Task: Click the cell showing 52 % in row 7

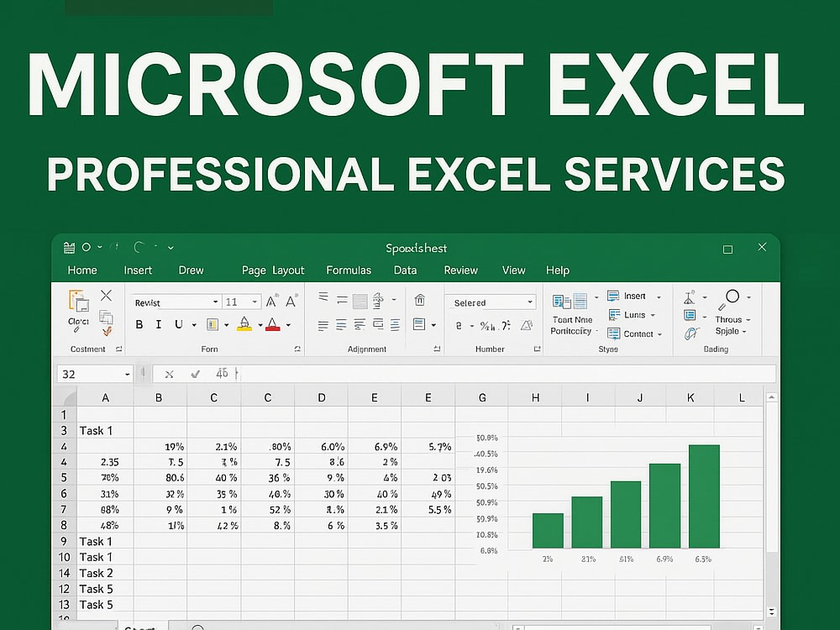Action: tap(267, 510)
